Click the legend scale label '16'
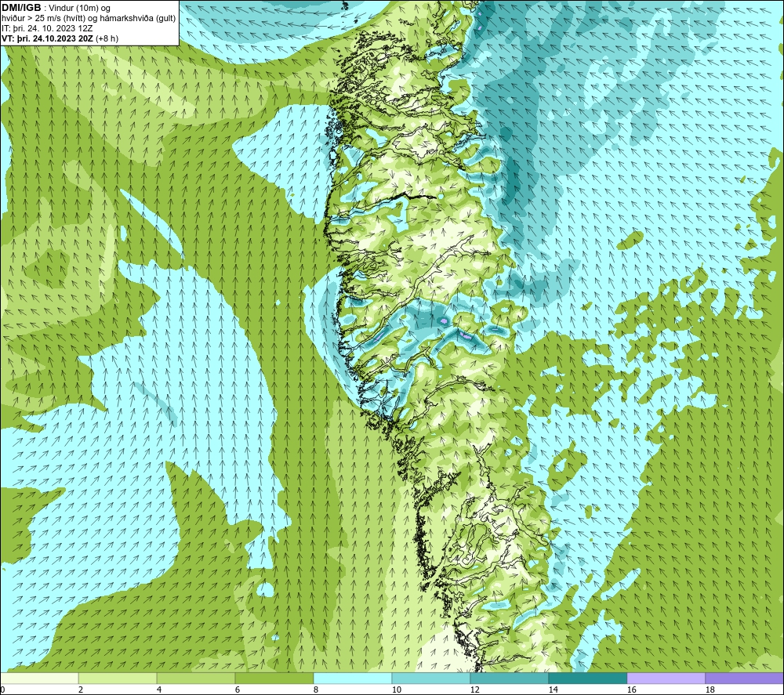784x695 pixels. click(x=631, y=690)
